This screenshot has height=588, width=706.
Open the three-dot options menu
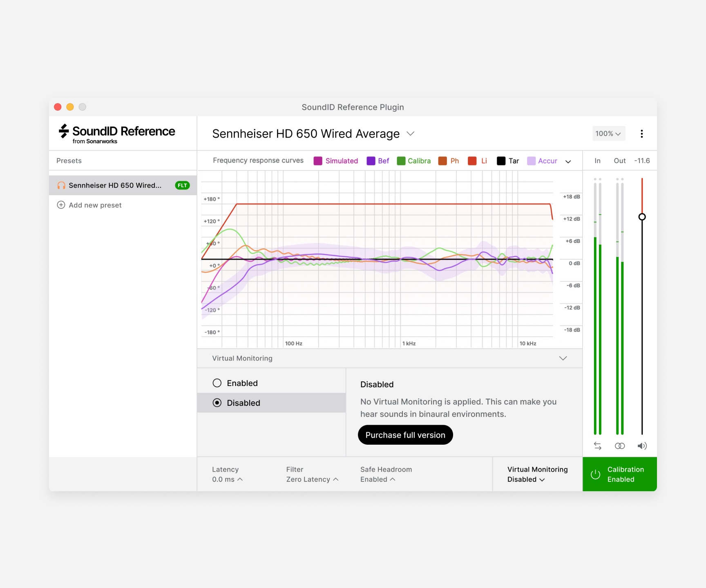(642, 134)
